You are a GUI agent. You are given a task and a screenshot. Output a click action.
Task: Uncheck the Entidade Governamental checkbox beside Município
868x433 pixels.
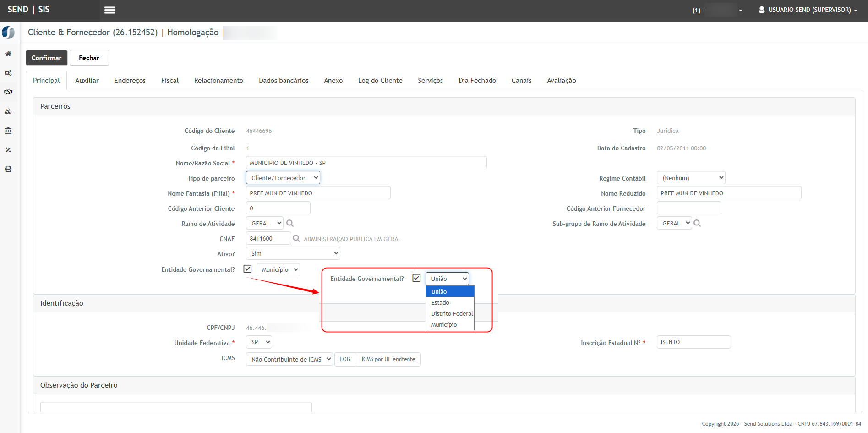tap(247, 269)
